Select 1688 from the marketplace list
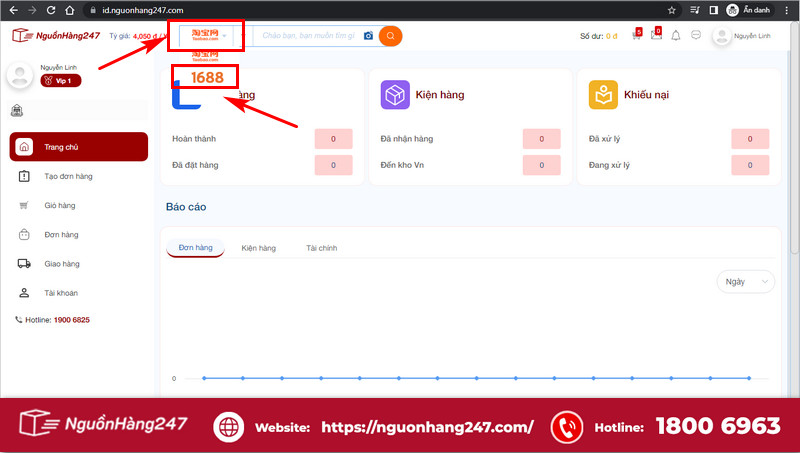 tap(205, 77)
